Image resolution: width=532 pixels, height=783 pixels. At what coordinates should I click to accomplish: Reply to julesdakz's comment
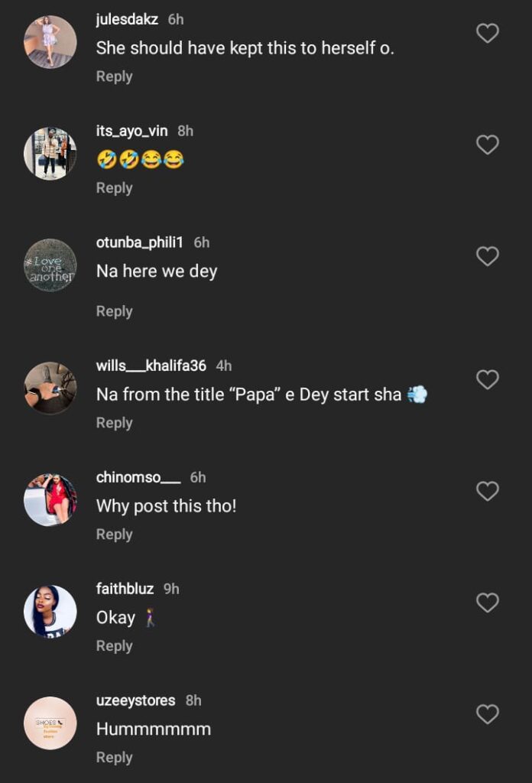coord(114,76)
